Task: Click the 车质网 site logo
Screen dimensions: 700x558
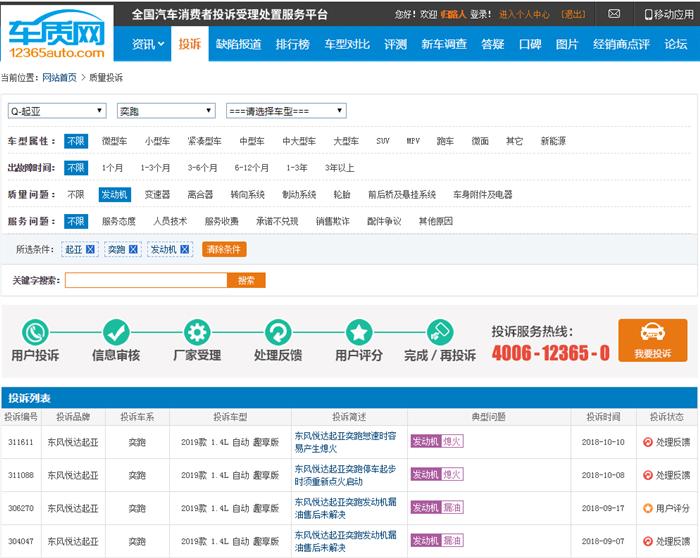Action: pos(57,34)
